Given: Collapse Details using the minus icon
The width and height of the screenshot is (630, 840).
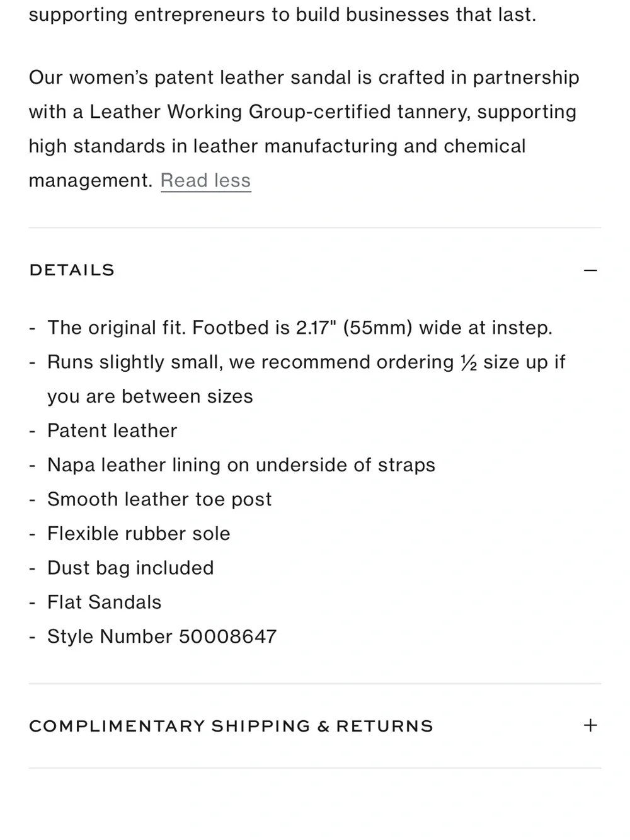Looking at the screenshot, I should click(x=590, y=270).
